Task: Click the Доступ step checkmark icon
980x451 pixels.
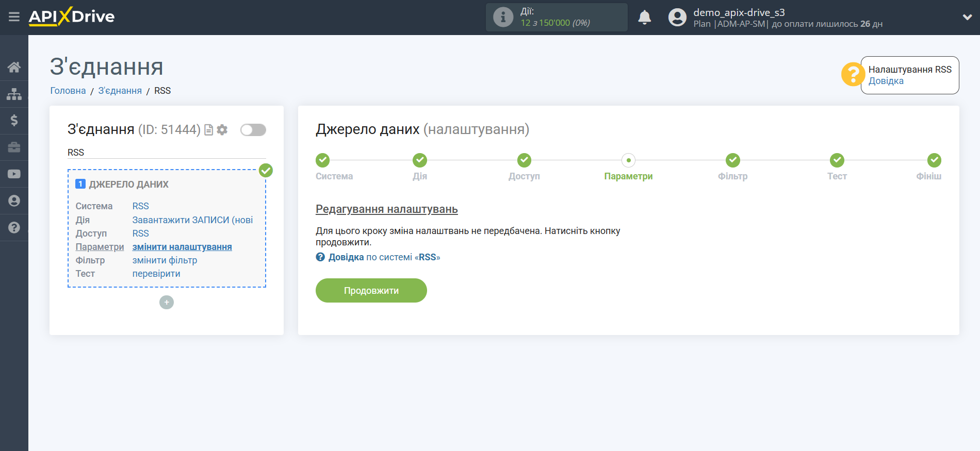Action: (x=525, y=160)
